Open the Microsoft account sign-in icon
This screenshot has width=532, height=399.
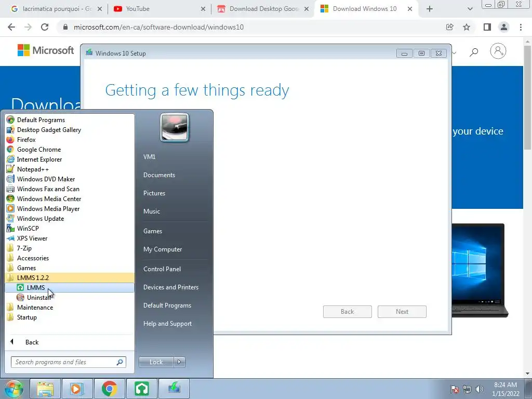[x=498, y=51]
